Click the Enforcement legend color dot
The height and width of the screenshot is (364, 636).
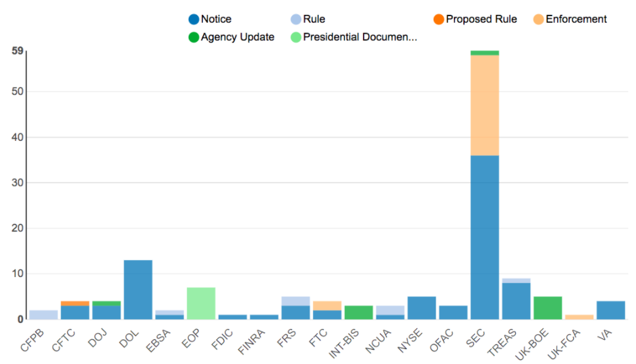click(538, 20)
